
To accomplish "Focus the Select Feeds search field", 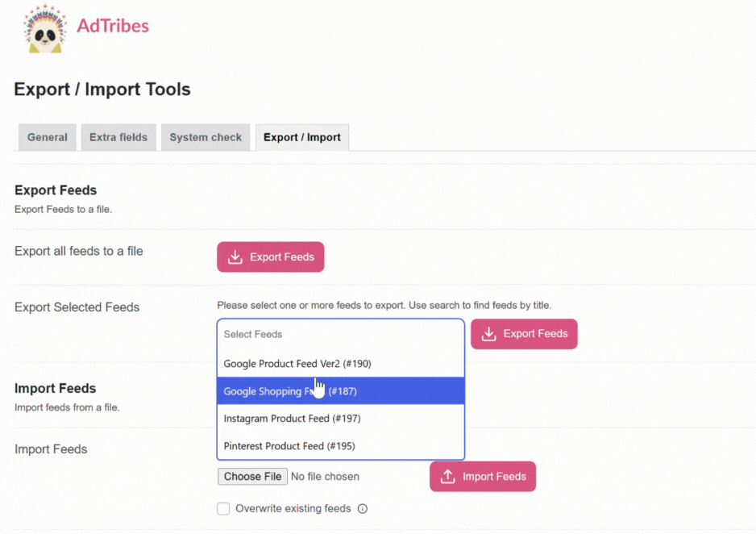I will tap(340, 334).
